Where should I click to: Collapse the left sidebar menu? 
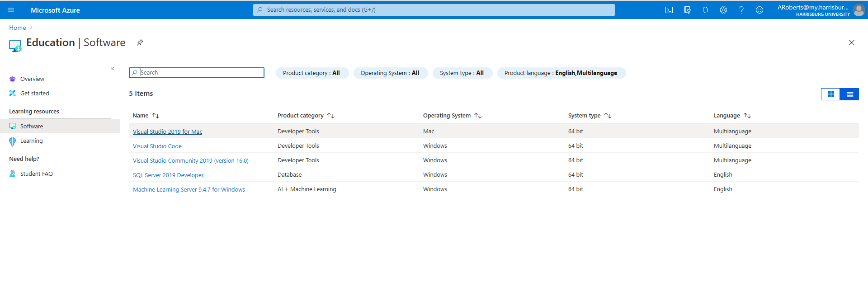tap(113, 69)
